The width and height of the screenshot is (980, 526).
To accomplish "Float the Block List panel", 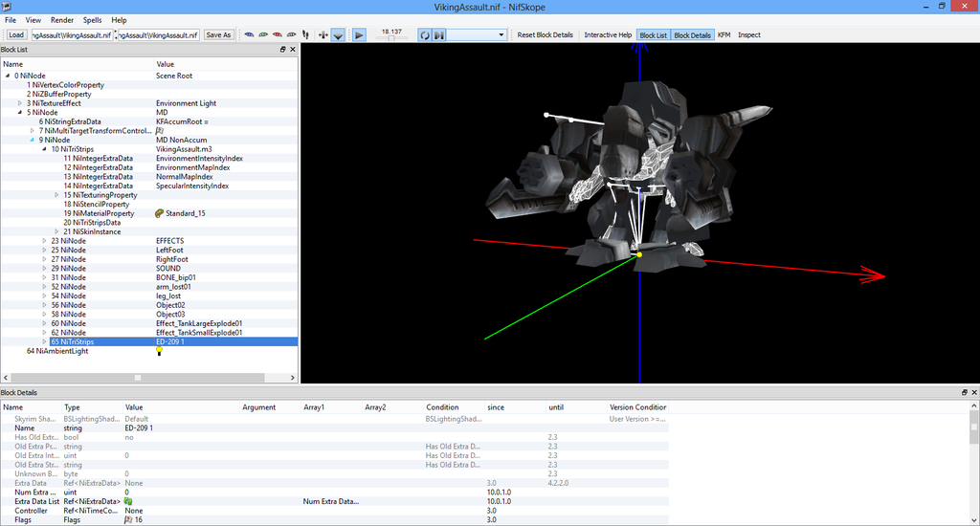I will click(282, 50).
